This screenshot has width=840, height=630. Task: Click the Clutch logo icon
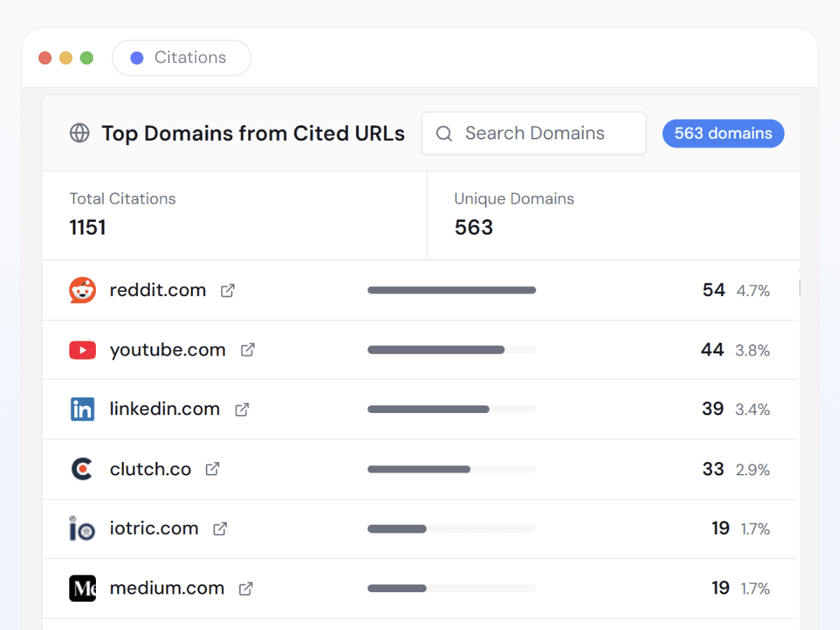point(82,469)
